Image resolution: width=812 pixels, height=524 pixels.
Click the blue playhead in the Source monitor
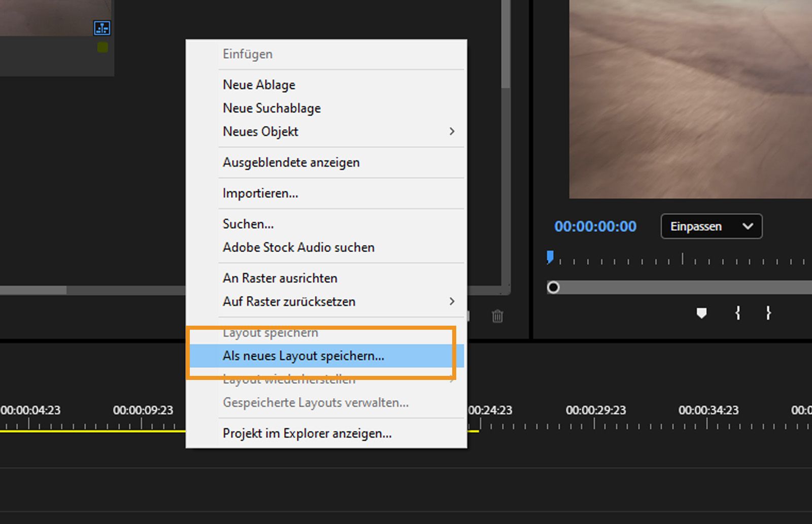click(549, 258)
